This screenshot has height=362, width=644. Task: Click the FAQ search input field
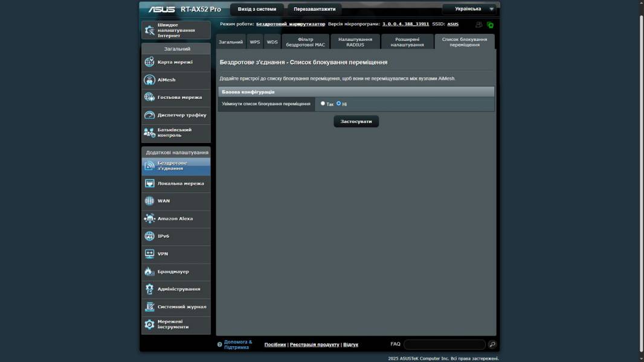[x=445, y=345]
